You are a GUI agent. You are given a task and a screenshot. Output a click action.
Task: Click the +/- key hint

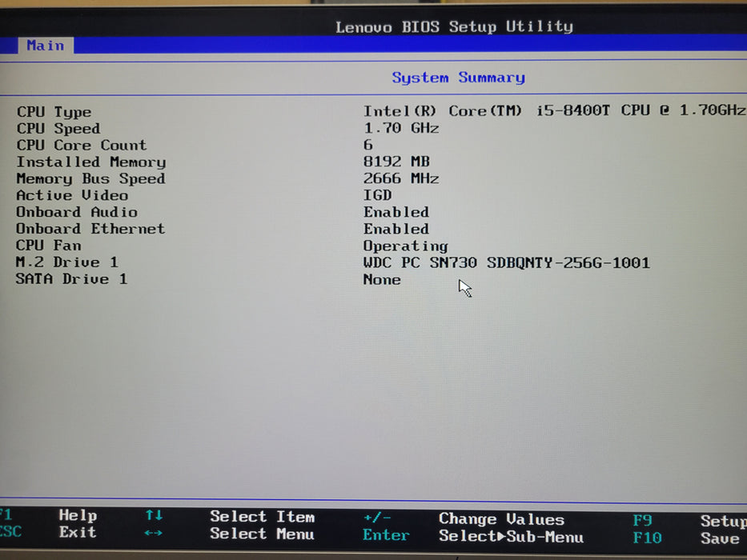tap(377, 517)
